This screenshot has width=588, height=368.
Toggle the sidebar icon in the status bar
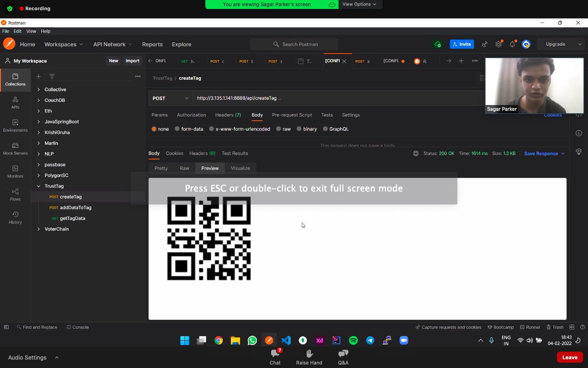[x=6, y=327]
